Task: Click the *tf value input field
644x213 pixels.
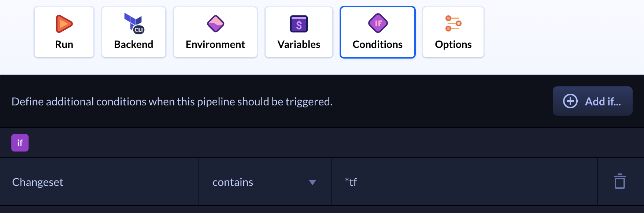Action: click(x=465, y=182)
